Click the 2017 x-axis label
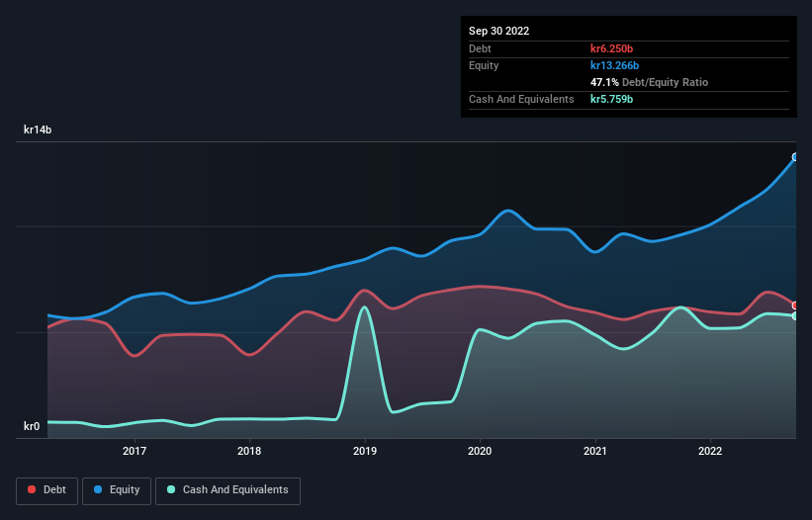 coord(135,451)
